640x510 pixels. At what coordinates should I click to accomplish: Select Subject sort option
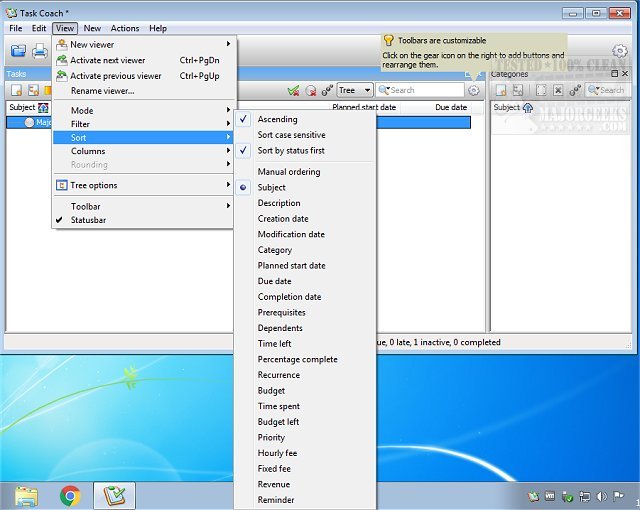[x=305, y=187]
